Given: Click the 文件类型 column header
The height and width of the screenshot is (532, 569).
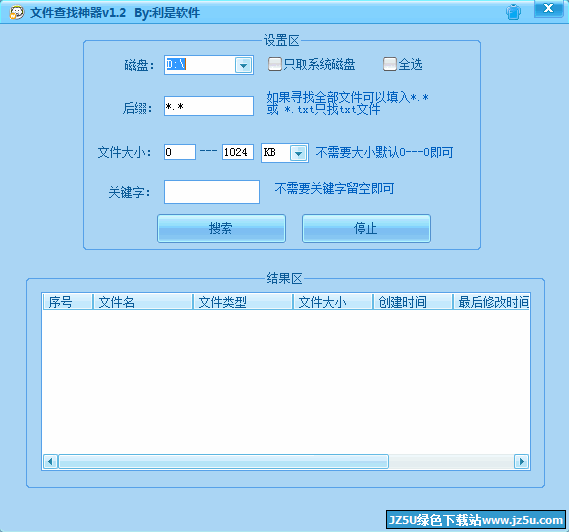Looking at the screenshot, I should point(243,302).
